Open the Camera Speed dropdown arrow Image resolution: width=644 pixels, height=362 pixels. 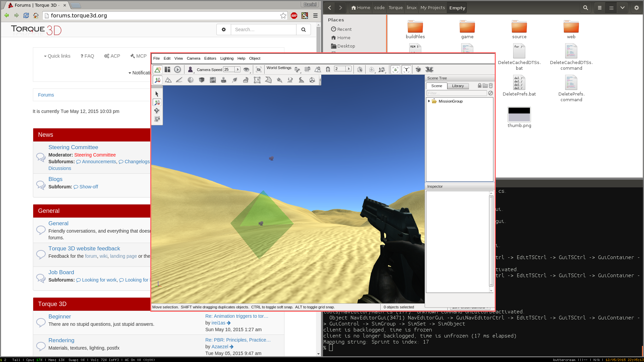point(237,69)
